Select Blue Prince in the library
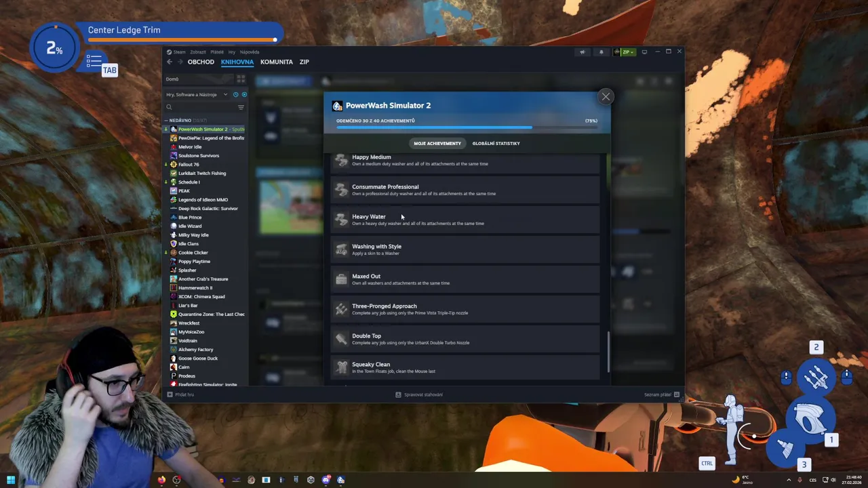Viewport: 868px width, 488px height. (x=190, y=217)
